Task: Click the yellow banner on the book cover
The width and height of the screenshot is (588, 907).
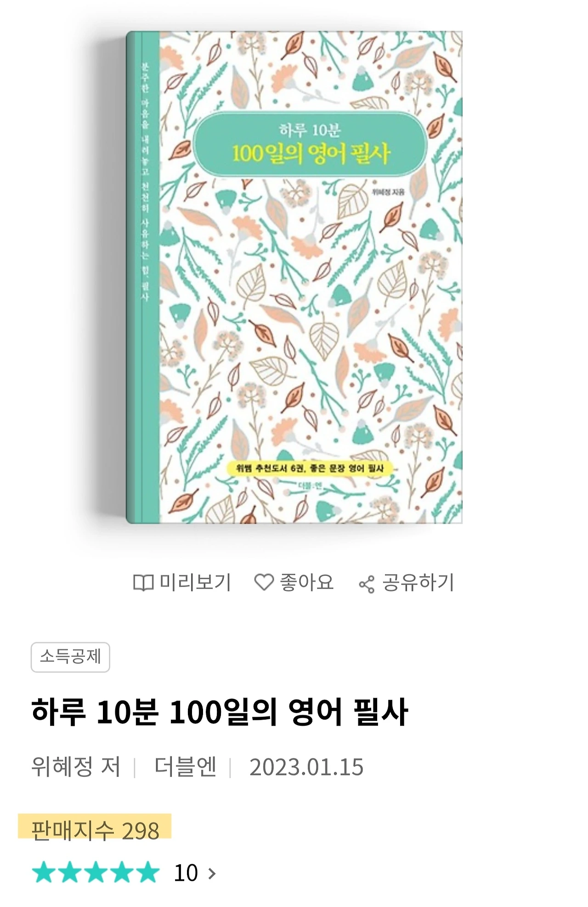Action: tap(309, 468)
